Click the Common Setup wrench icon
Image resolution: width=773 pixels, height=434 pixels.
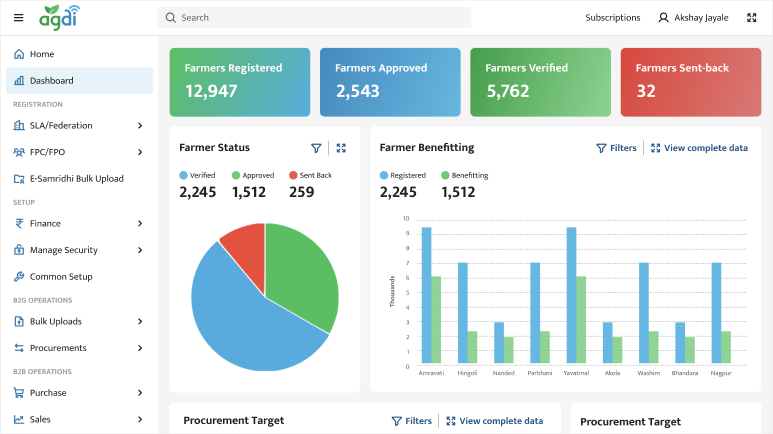(x=19, y=276)
